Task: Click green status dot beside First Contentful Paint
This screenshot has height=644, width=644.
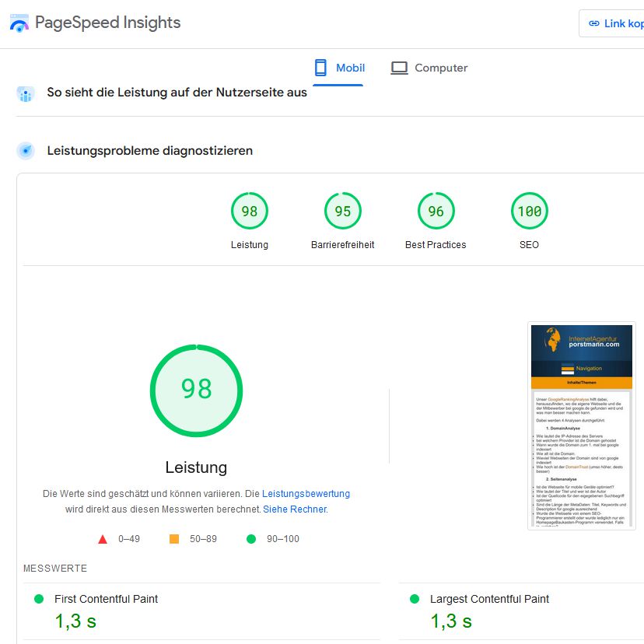Action: click(39, 599)
